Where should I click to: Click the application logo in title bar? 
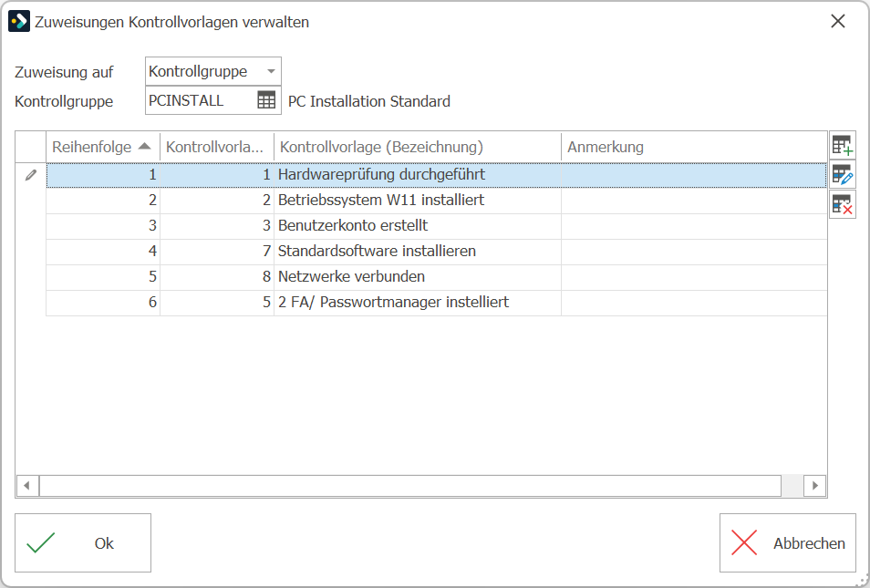point(19,22)
